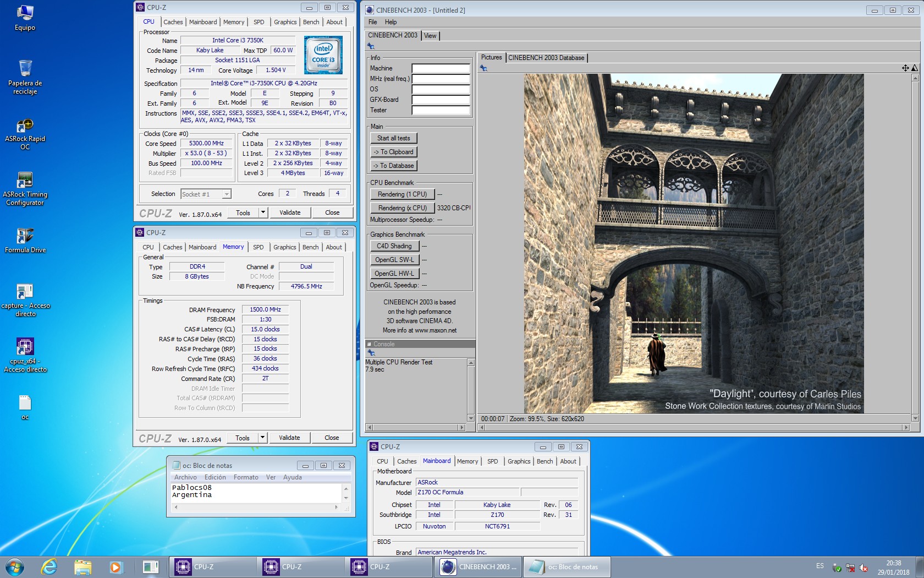Switch to oc: Bloc de notas taskbar button
This screenshot has height=578, width=924.
click(566, 567)
